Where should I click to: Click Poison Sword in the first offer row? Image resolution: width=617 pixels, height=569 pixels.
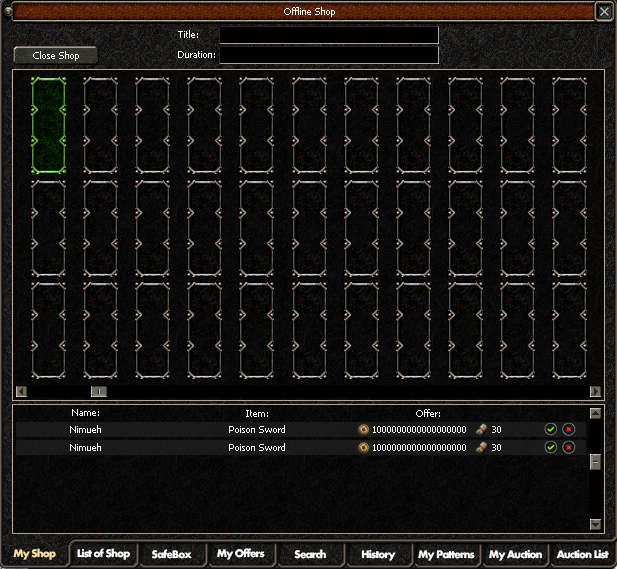[x=257, y=429]
